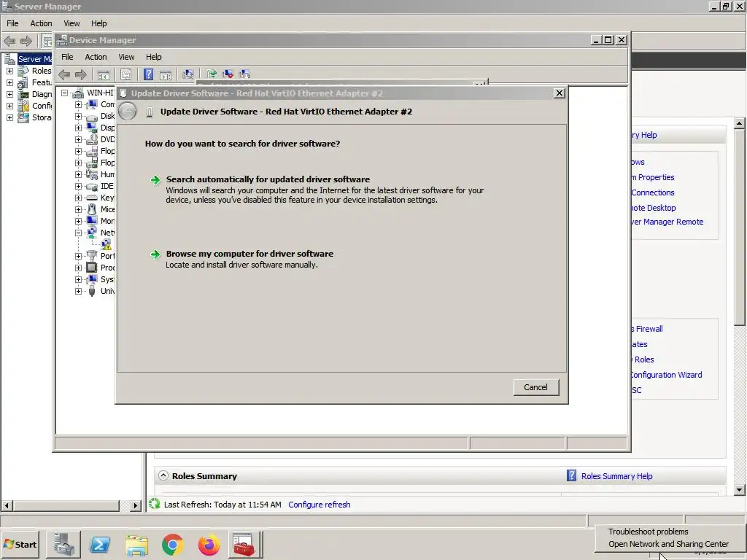Expand Display adapters node in device tree
747x560 pixels.
[78, 128]
